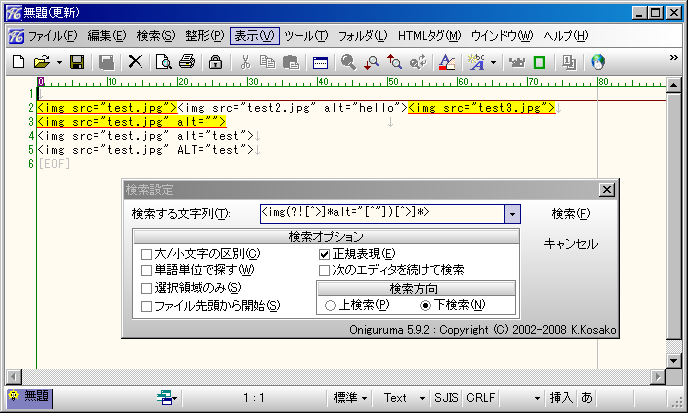Open the dropdown arrow beside the open-folder icon
The image size is (688, 414).
[x=59, y=62]
